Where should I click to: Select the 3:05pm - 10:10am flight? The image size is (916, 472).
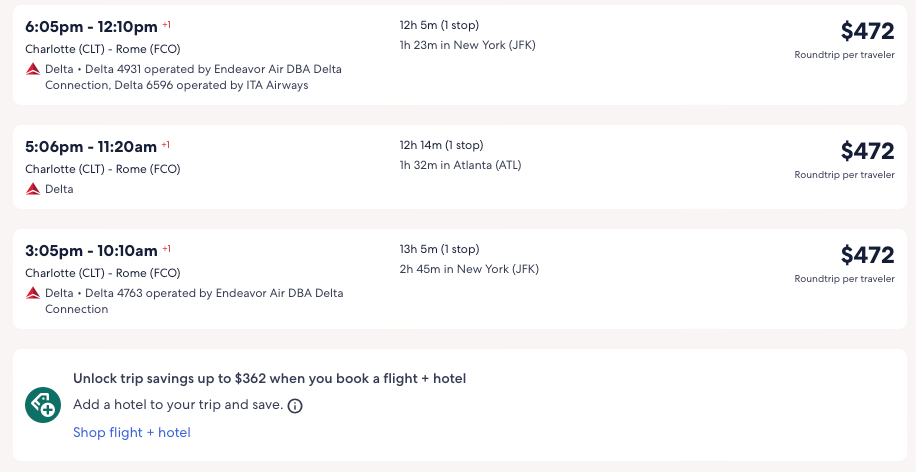click(x=91, y=251)
